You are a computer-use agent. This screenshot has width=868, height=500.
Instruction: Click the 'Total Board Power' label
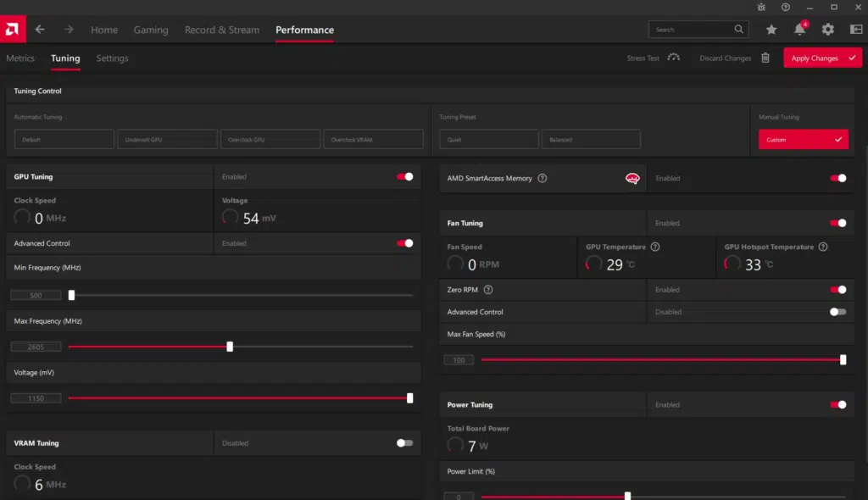coord(478,429)
